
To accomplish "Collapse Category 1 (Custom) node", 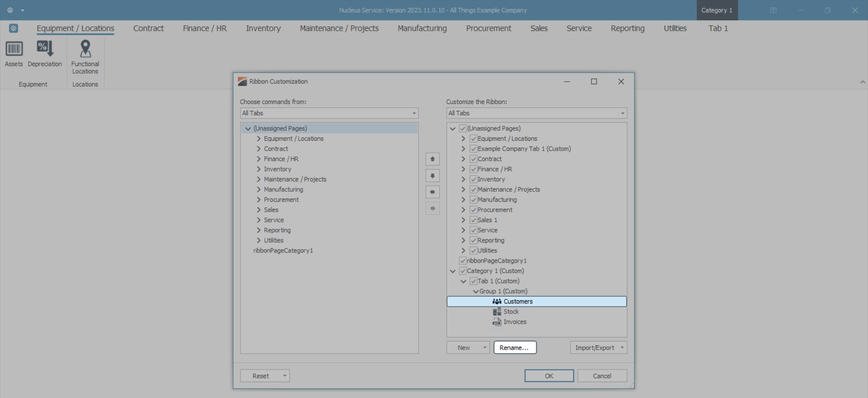I will (453, 271).
